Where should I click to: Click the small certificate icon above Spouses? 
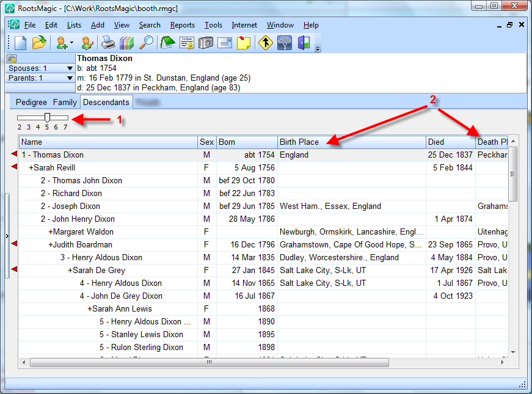pos(12,59)
